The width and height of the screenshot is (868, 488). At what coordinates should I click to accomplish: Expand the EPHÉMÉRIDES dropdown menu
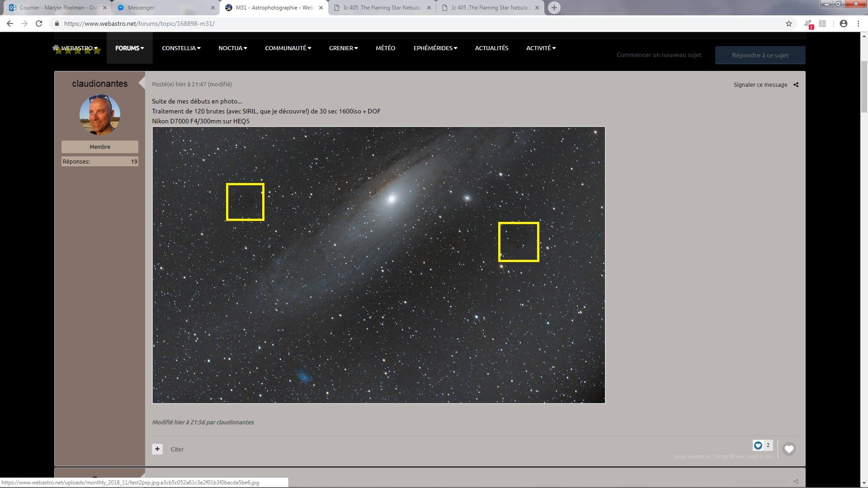click(435, 48)
